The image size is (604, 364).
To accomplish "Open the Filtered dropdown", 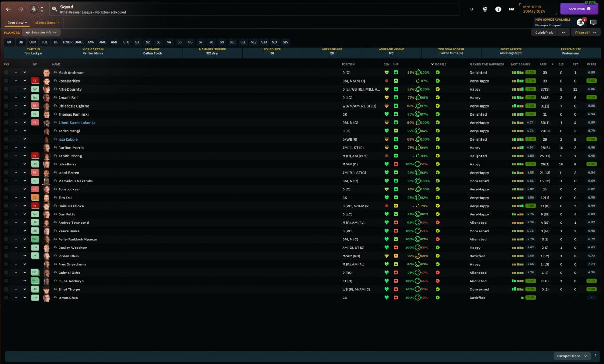I will click(x=586, y=33).
